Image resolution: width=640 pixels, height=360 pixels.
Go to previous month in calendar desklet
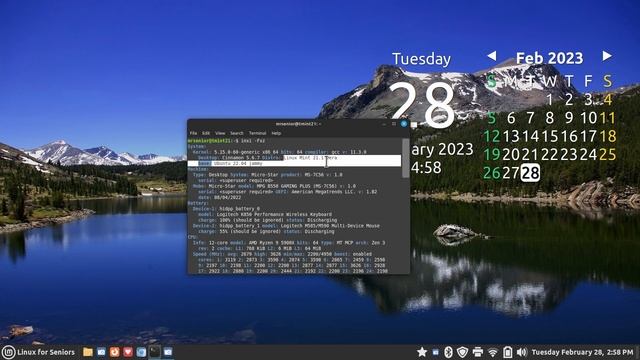[x=492, y=56]
